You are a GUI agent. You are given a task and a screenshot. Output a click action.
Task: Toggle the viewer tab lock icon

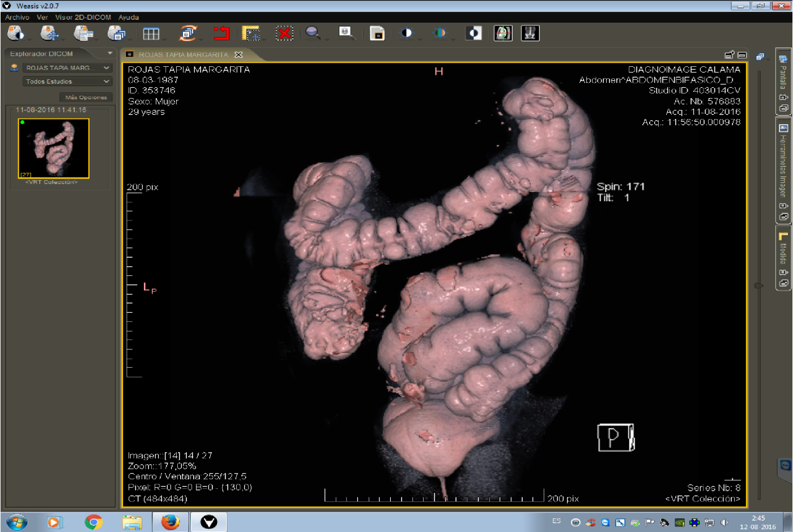[729, 55]
